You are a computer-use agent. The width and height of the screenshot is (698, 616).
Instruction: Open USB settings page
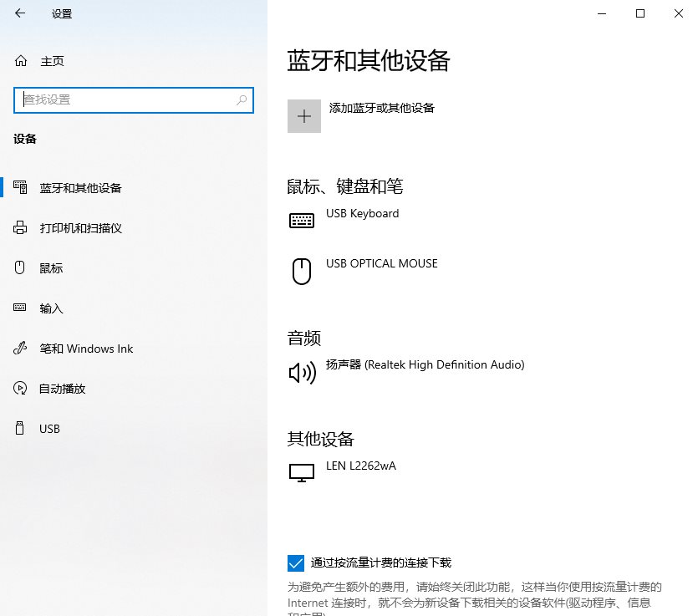(x=134, y=429)
